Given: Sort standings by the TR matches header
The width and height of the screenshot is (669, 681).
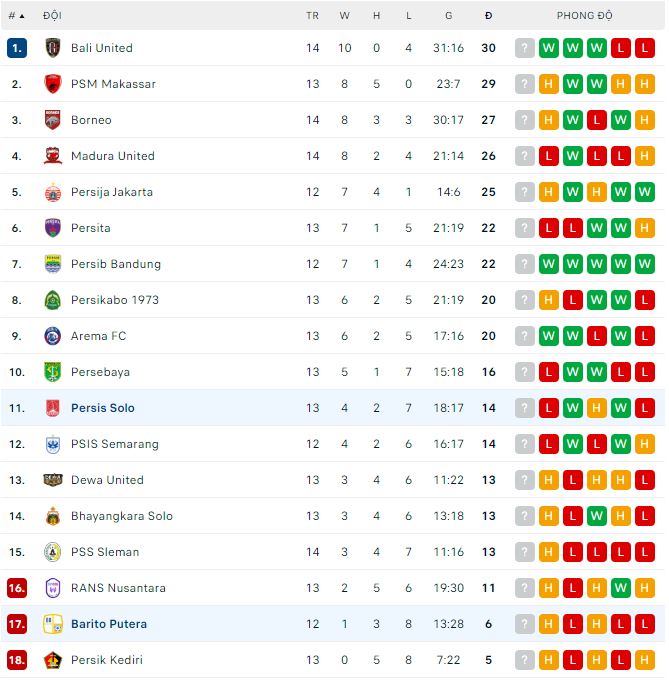Looking at the screenshot, I should [x=313, y=16].
